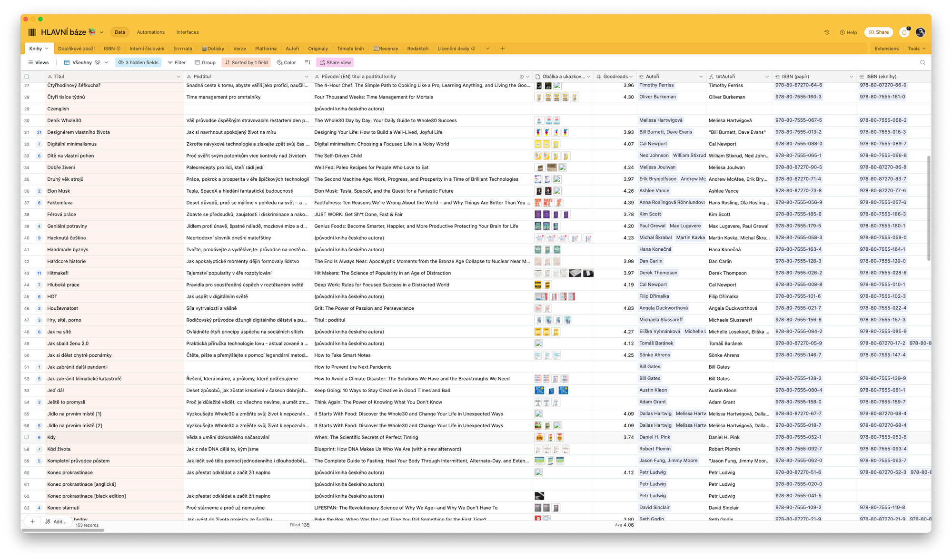
Task: Click plus icon to add table
Action: click(502, 49)
